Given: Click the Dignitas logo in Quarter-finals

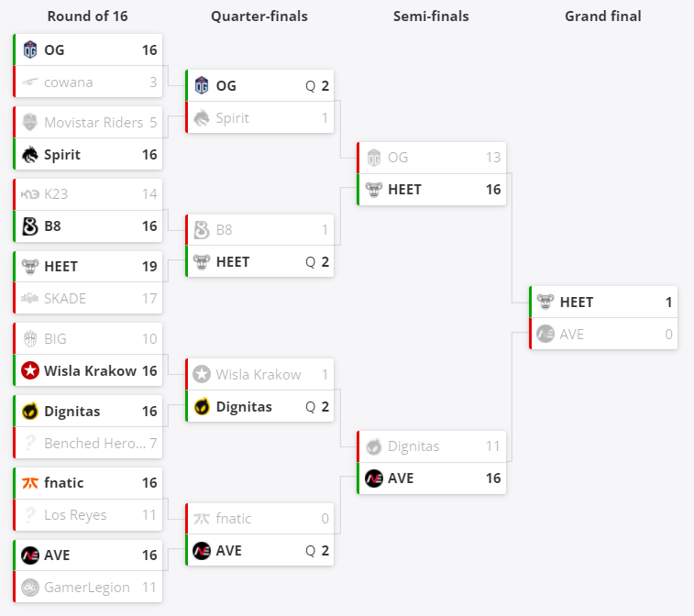Looking at the screenshot, I should [x=202, y=407].
